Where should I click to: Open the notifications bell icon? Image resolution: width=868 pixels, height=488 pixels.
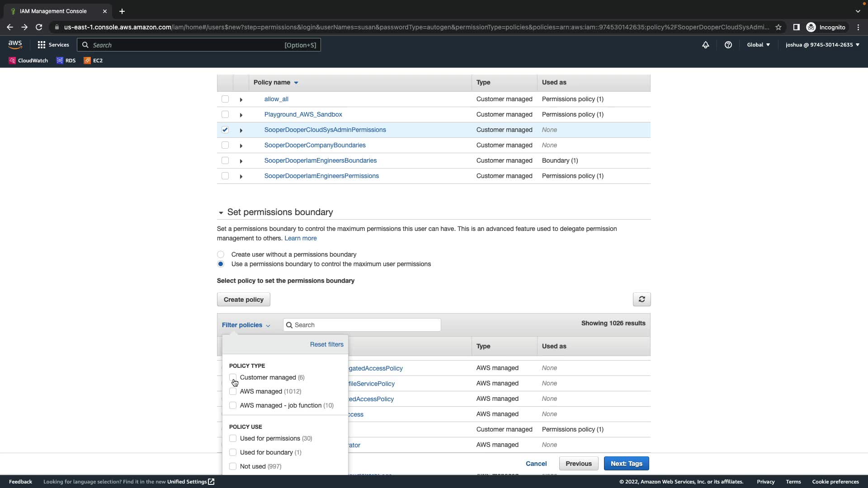click(x=705, y=45)
